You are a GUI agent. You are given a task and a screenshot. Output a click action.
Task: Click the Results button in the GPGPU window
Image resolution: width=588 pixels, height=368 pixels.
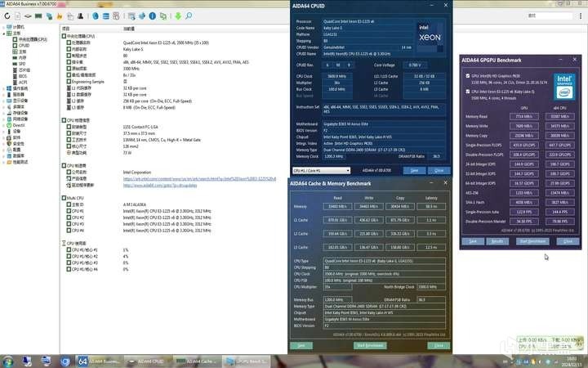click(x=497, y=241)
